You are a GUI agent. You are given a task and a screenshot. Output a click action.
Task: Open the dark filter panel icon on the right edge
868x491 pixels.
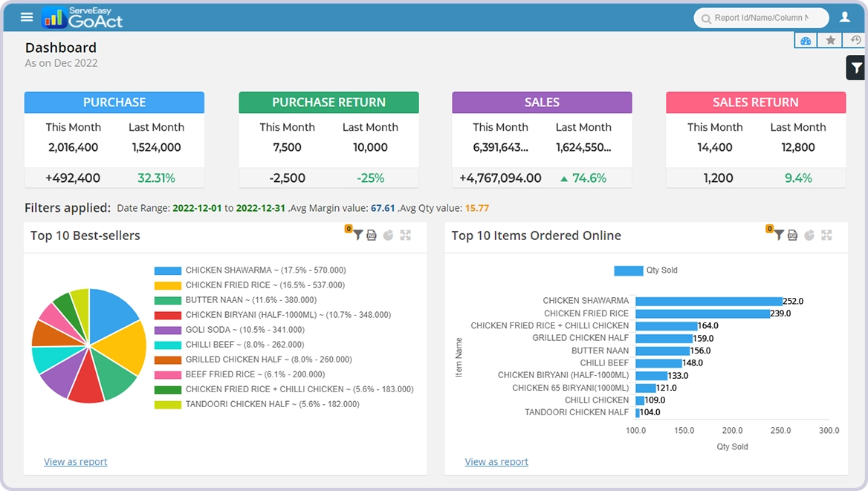[855, 67]
